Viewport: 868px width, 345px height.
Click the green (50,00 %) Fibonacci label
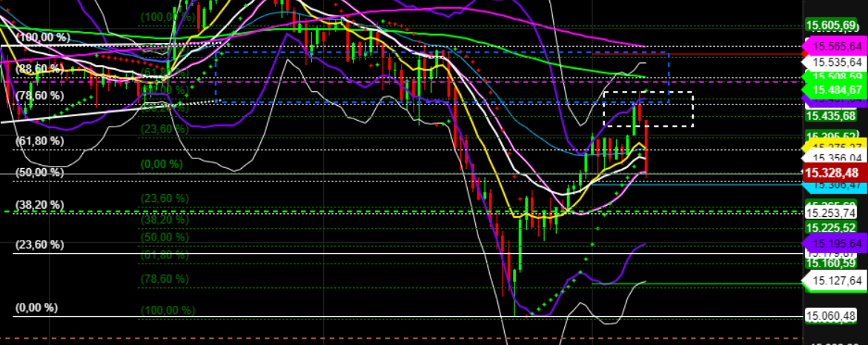click(165, 237)
